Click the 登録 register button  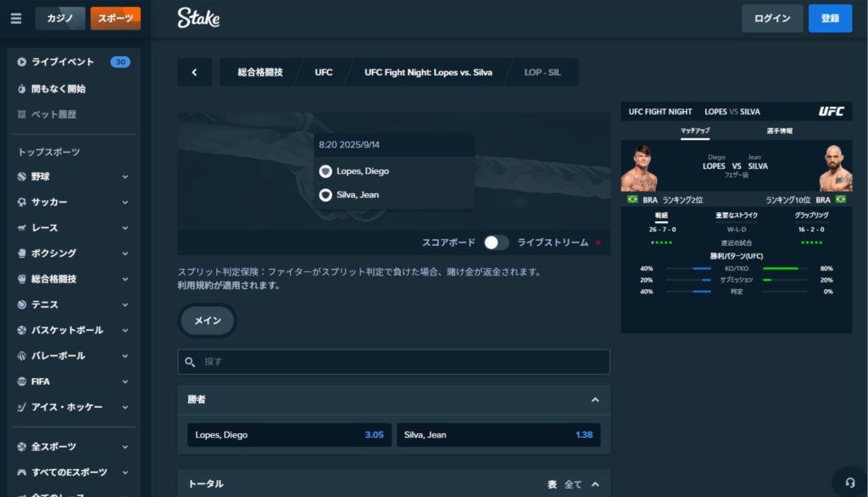(830, 19)
